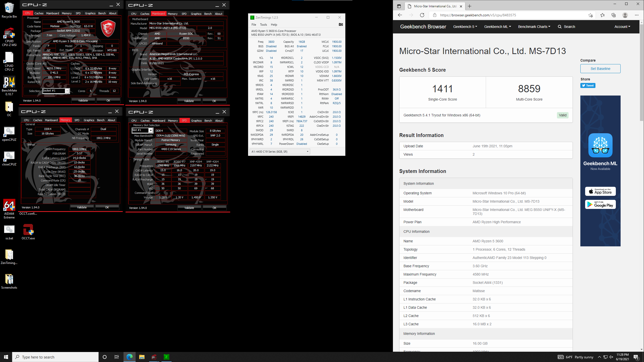Open the taskbar clock showing 11:28 PM
Image resolution: width=644 pixels, height=362 pixels.
(623, 357)
